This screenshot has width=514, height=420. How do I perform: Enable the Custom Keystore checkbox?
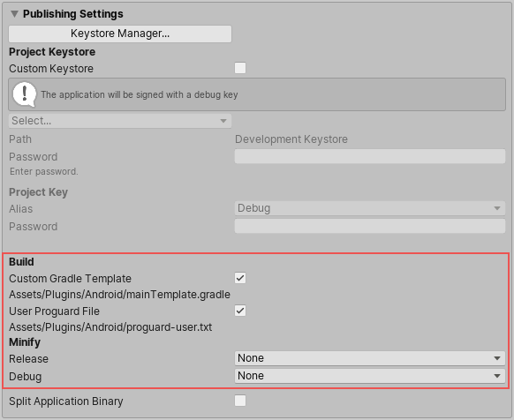click(x=240, y=68)
